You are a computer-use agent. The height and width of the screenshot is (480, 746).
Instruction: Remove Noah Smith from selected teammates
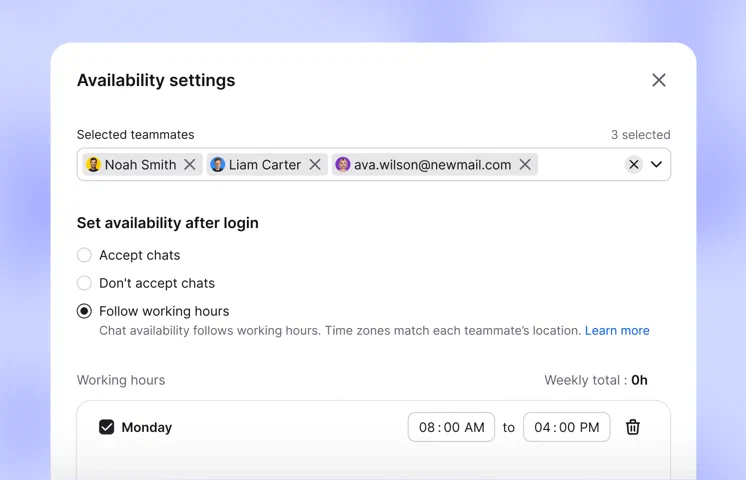pyautogui.click(x=190, y=165)
